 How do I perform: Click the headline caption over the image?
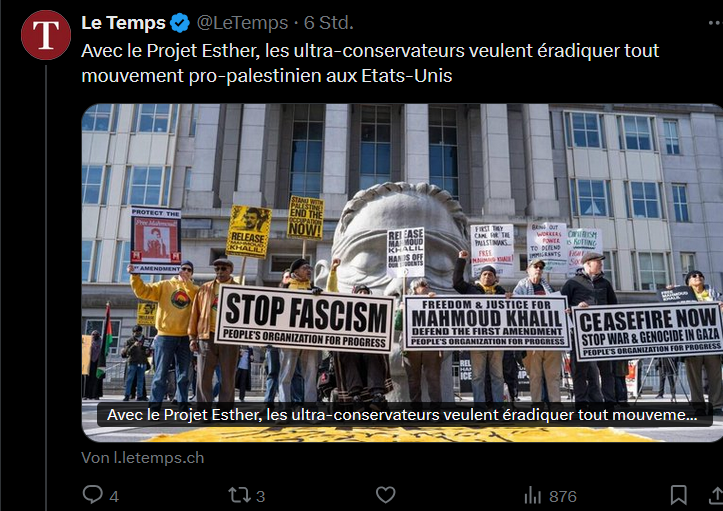point(402,415)
